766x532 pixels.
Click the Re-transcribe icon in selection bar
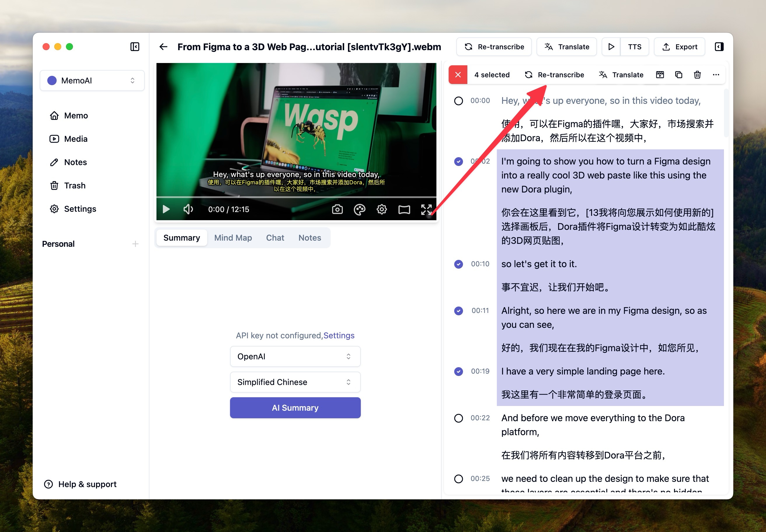point(528,74)
